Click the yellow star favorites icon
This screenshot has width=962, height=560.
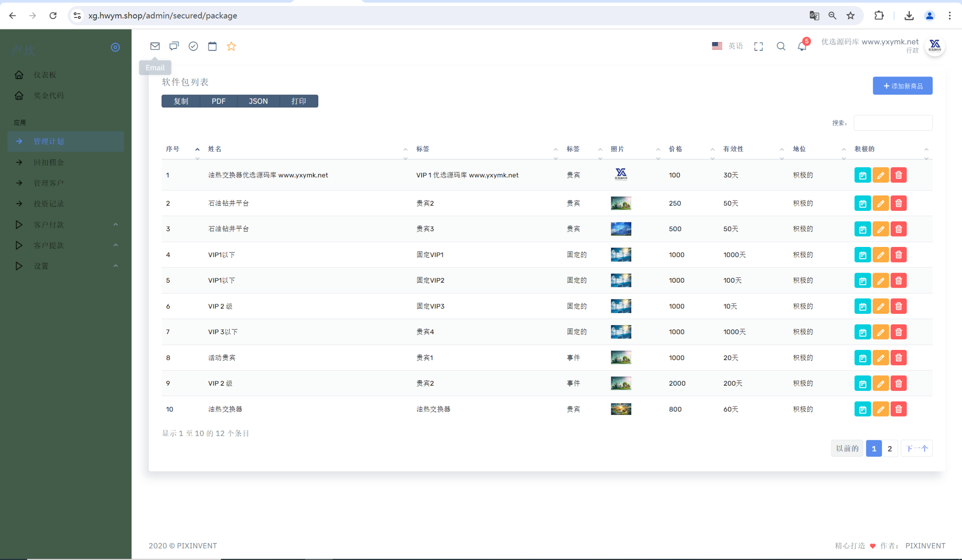coord(231,46)
